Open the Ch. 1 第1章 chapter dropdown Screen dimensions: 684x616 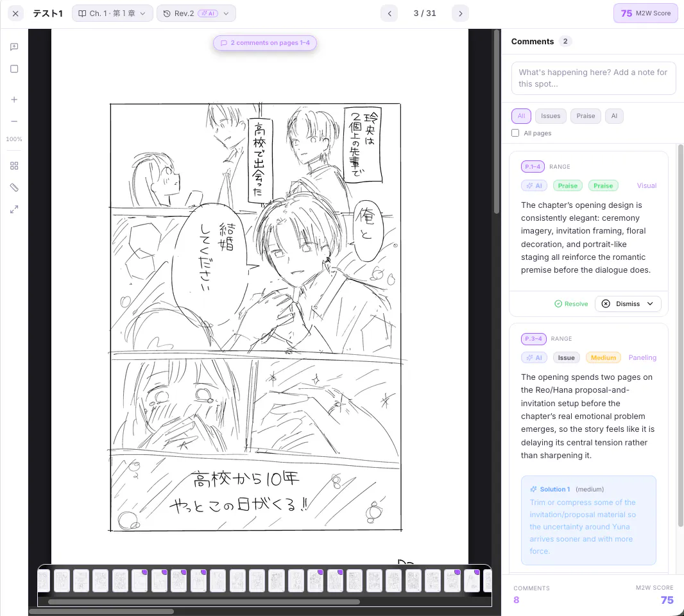(x=112, y=13)
